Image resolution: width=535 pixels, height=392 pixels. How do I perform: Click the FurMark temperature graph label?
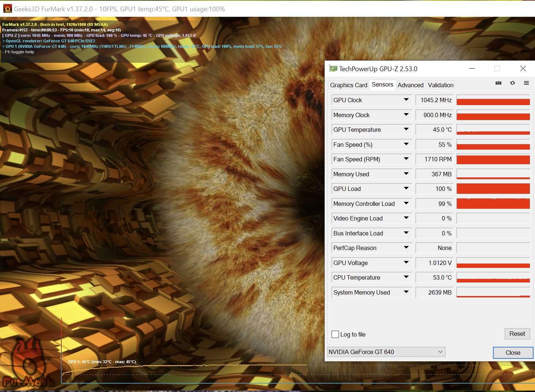click(102, 362)
